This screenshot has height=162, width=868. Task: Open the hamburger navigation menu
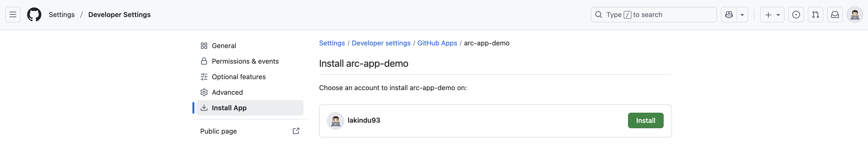pos(13,15)
